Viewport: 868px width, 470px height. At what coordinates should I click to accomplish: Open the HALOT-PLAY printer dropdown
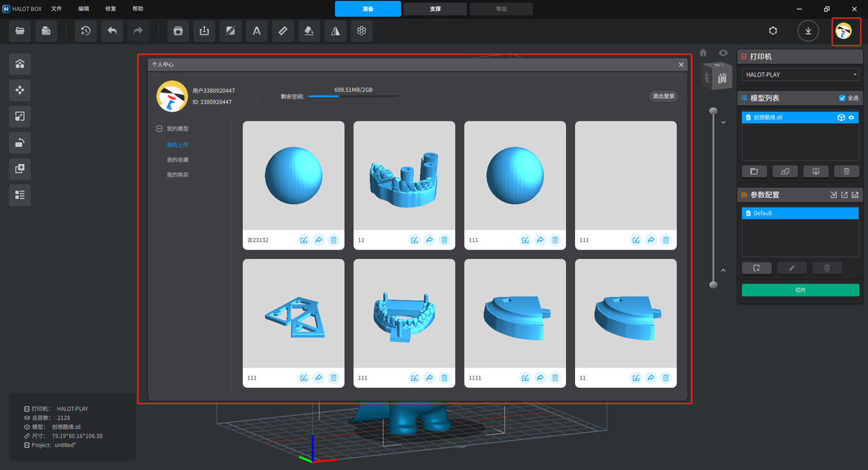800,75
